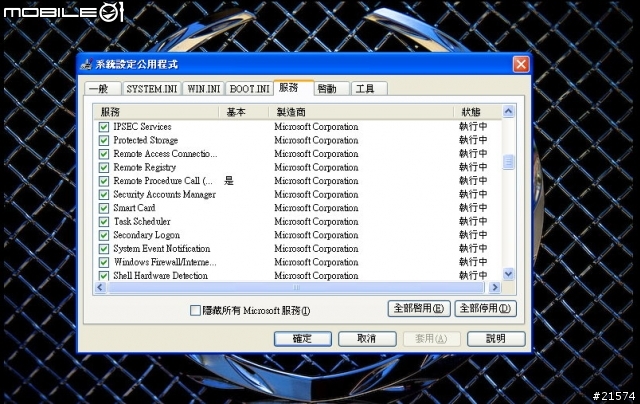The width and height of the screenshot is (640, 404).
Task: Click the vertical scrollbar down arrow
Action: 508,274
